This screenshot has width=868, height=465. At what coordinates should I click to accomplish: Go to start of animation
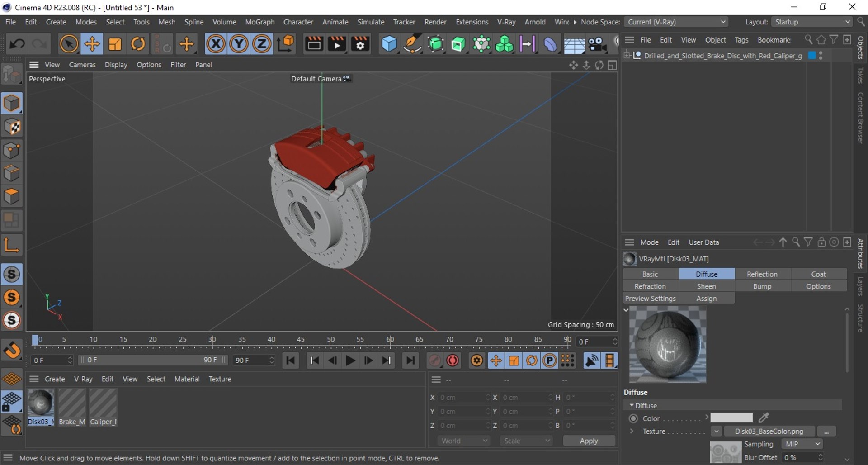coord(291,361)
